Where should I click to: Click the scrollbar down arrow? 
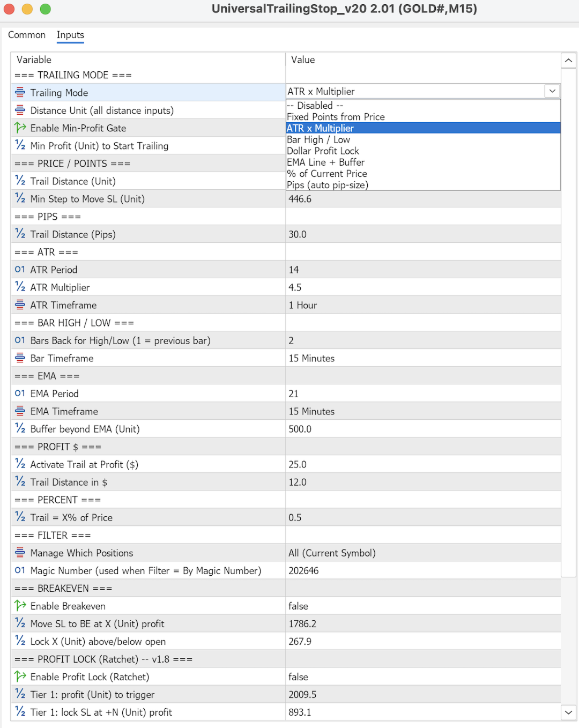click(568, 712)
